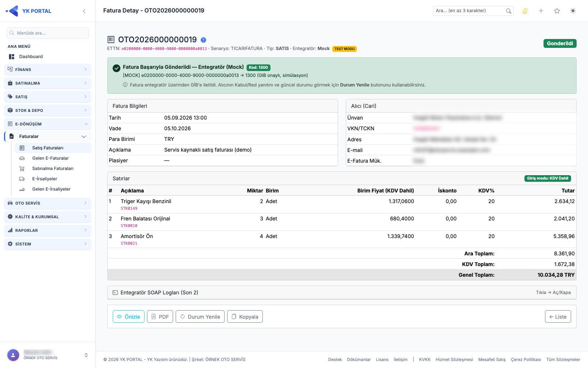Expand the FİNANS menu section

(x=48, y=70)
